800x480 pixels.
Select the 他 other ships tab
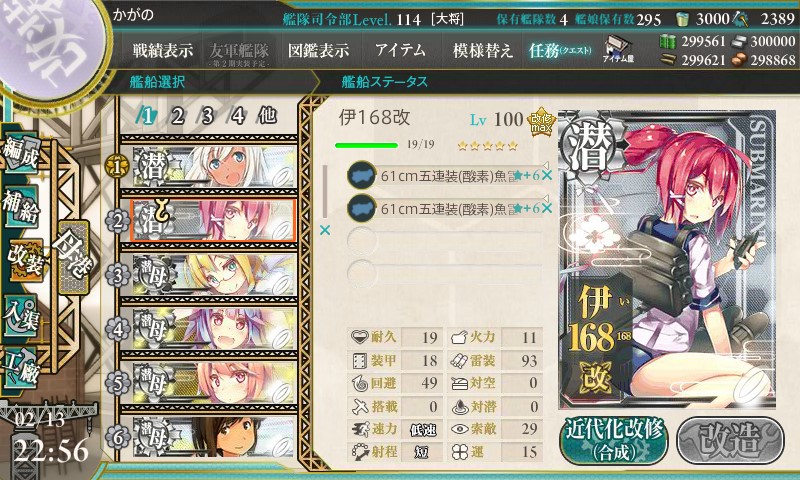267,116
